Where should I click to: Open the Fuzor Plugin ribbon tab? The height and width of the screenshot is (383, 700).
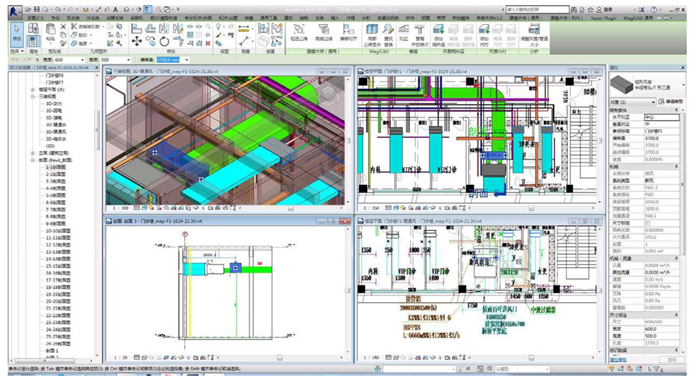(x=604, y=18)
